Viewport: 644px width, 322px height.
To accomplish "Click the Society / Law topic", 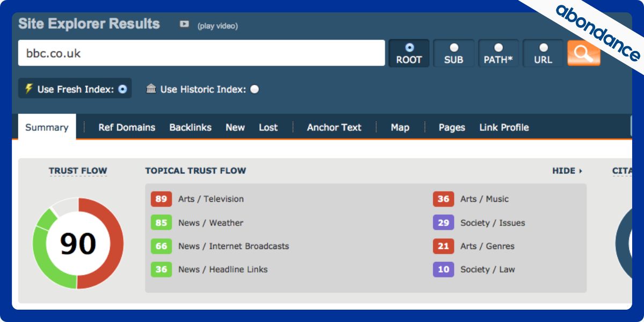I will [x=487, y=269].
